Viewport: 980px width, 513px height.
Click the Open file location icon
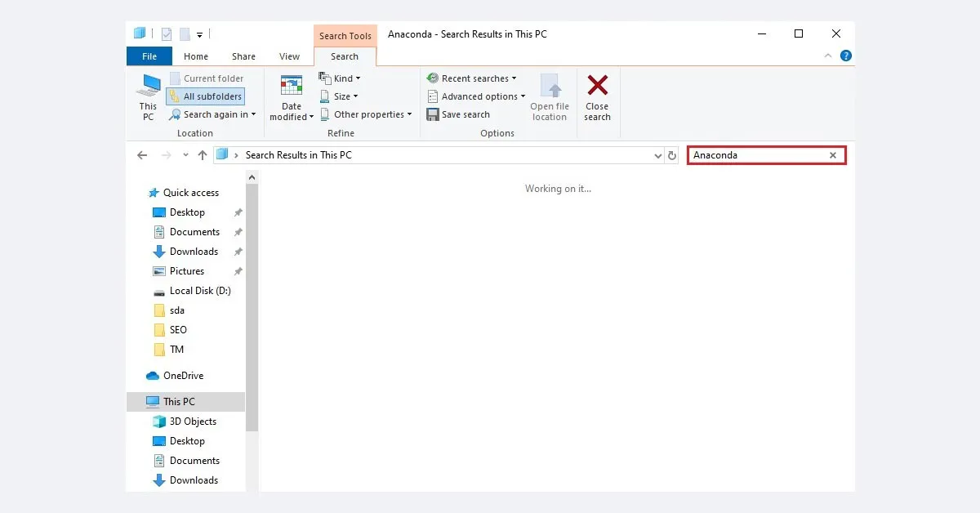[x=549, y=90]
